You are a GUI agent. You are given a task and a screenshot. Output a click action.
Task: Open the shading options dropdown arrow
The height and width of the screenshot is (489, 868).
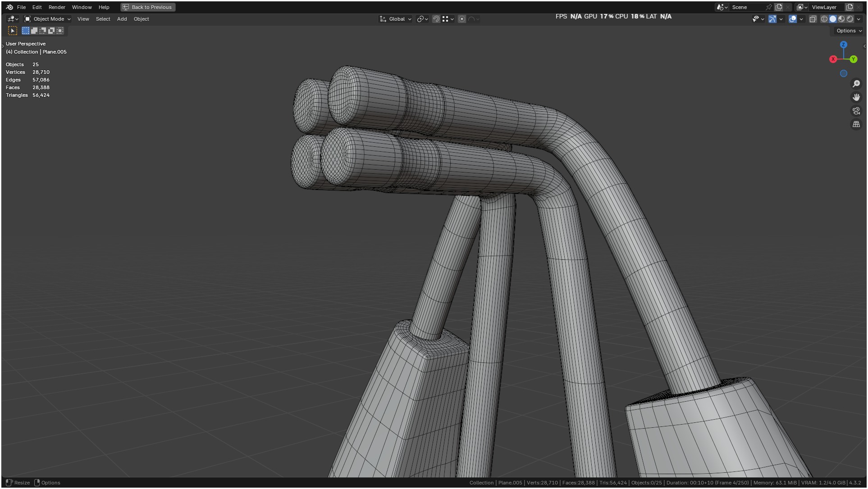(859, 19)
